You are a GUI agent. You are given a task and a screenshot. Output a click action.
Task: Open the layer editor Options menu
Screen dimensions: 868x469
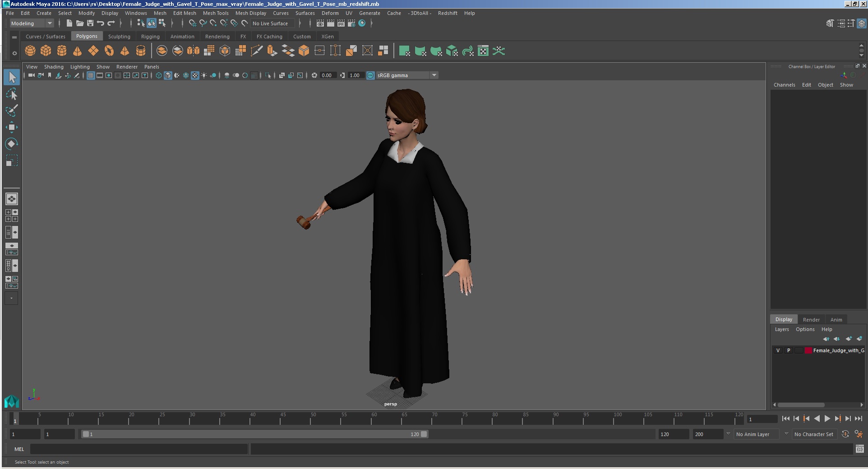[805, 329]
